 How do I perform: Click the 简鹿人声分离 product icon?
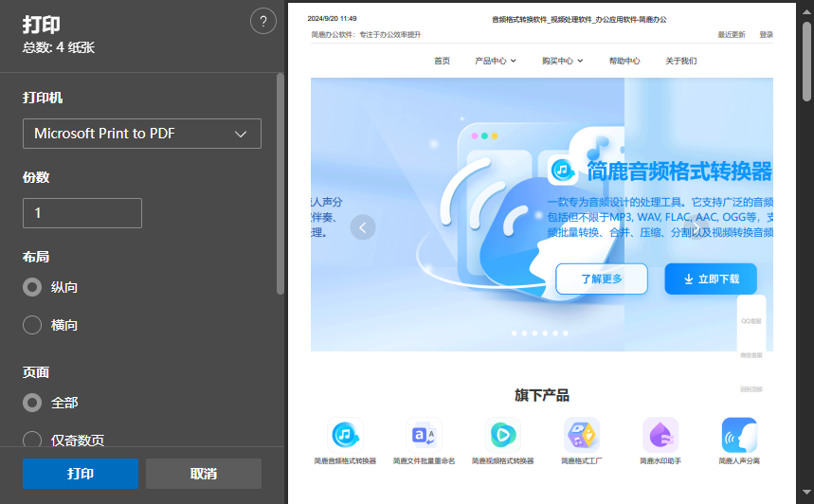(739, 435)
